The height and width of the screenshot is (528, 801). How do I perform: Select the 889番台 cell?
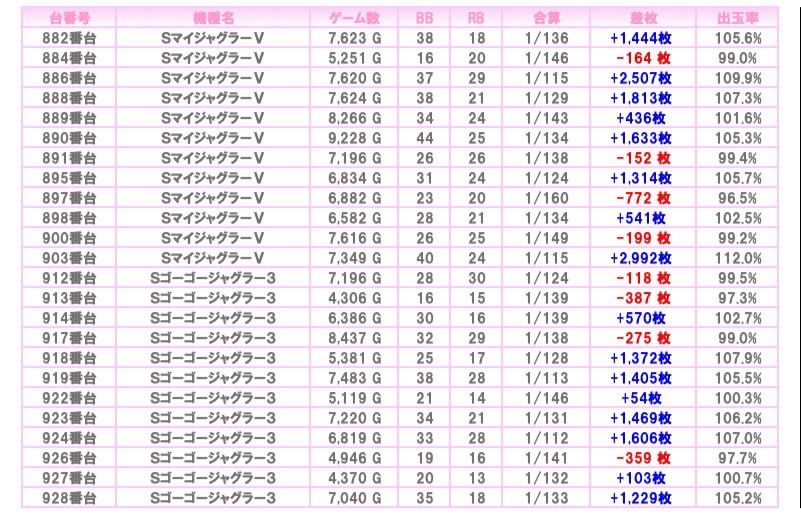pos(69,118)
